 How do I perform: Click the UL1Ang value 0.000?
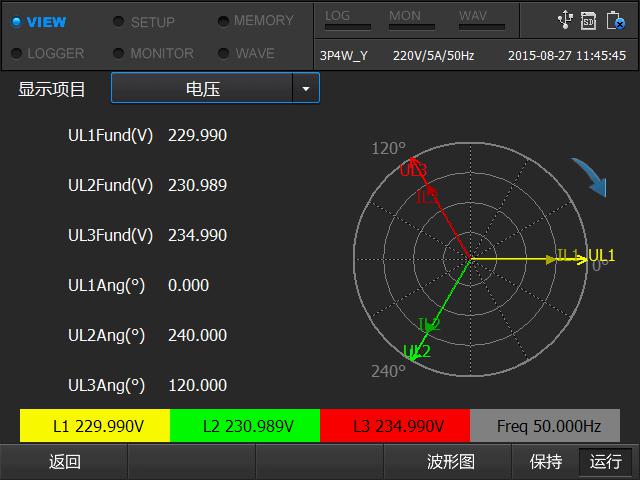click(189, 285)
